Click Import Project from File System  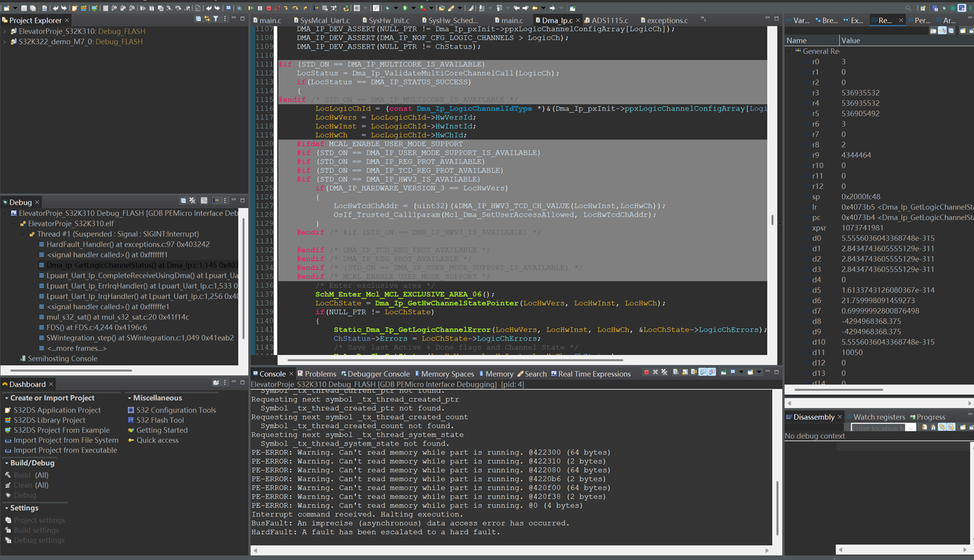[x=65, y=440]
